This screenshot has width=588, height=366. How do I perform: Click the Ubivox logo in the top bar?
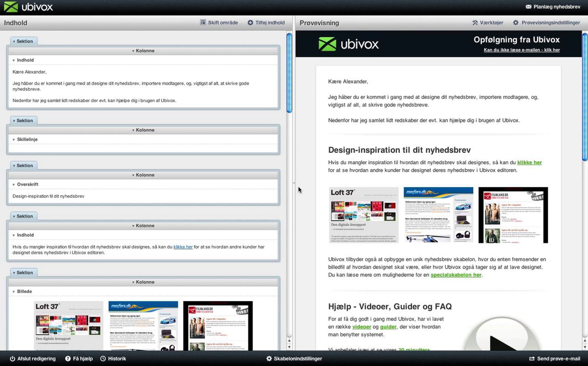[28, 7]
